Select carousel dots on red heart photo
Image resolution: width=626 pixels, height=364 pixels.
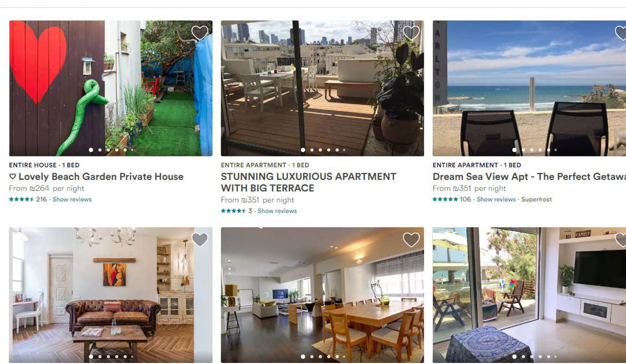[x=111, y=150]
